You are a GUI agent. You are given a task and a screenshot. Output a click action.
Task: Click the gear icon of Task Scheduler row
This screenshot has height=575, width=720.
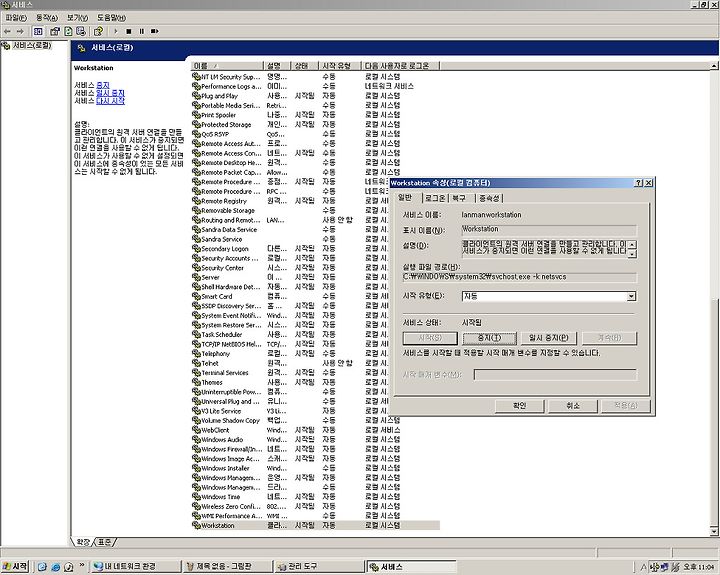[196, 334]
